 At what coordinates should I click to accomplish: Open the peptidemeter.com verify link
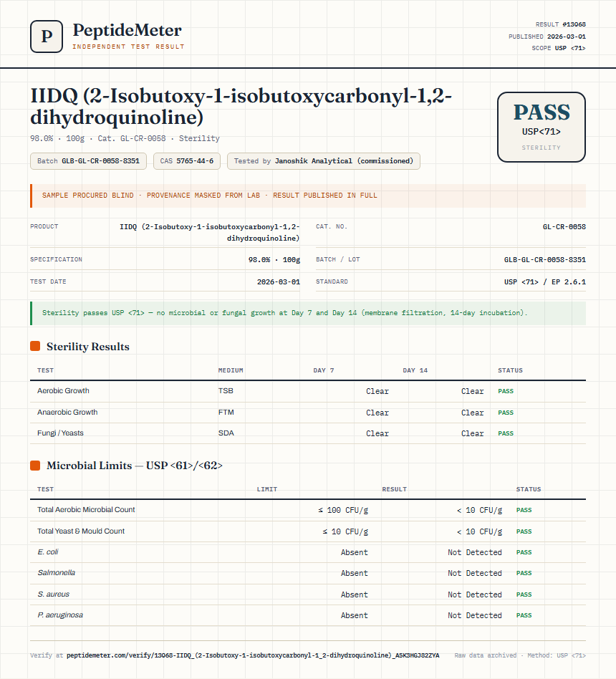tap(253, 655)
